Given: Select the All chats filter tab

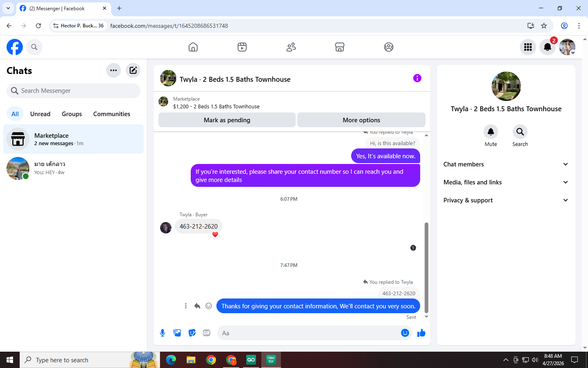Looking at the screenshot, I should coord(15,114).
